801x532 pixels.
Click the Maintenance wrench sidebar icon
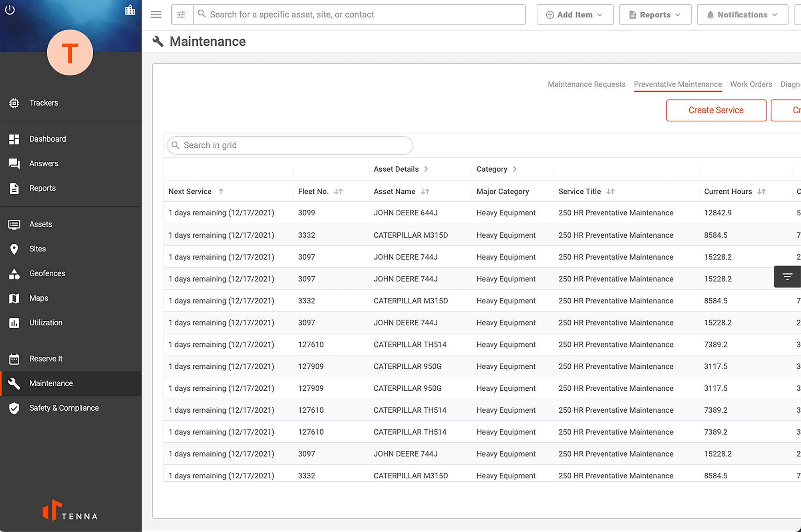tap(14, 383)
